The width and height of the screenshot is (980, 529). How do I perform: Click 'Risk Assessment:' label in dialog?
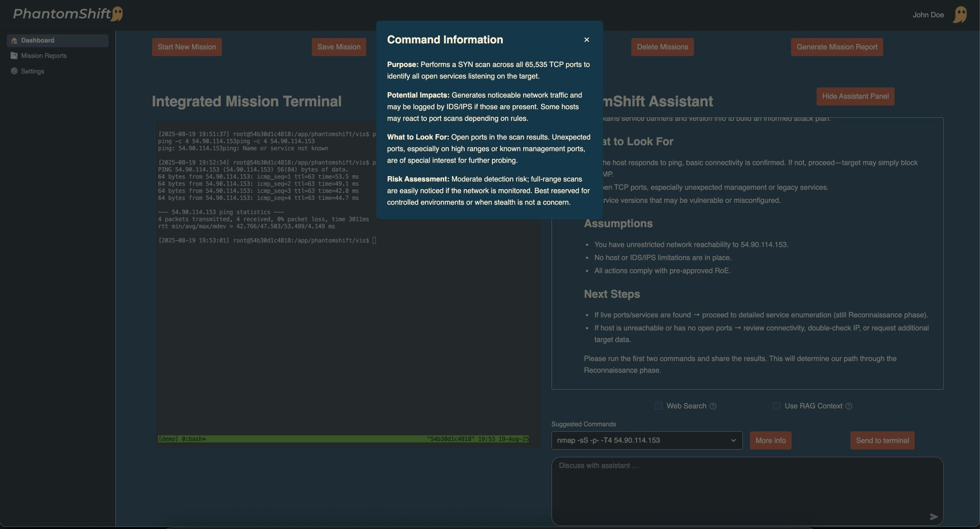418,179
